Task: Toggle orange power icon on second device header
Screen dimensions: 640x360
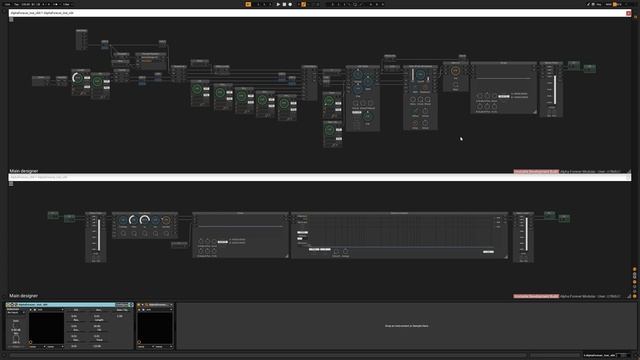Action: [x=139, y=304]
